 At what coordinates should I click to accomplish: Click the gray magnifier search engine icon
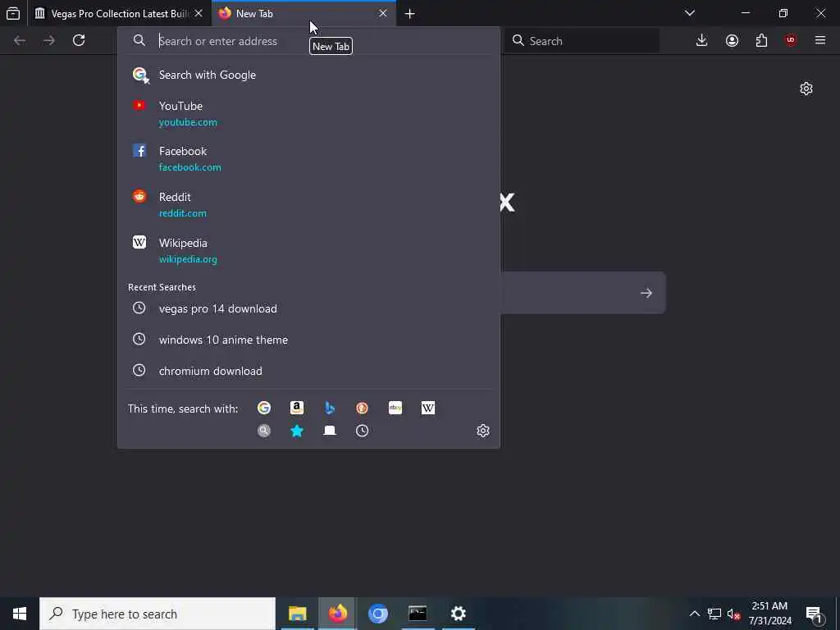click(x=264, y=431)
